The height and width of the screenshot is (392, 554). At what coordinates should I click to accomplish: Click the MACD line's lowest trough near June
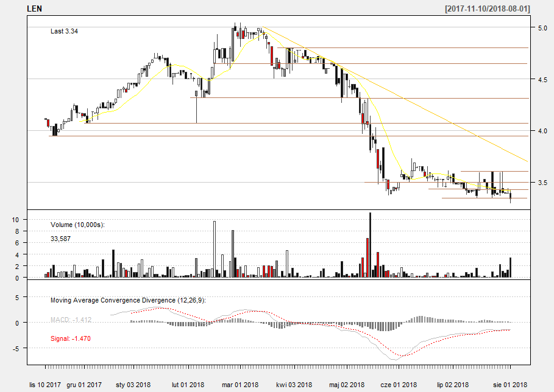point(396,360)
